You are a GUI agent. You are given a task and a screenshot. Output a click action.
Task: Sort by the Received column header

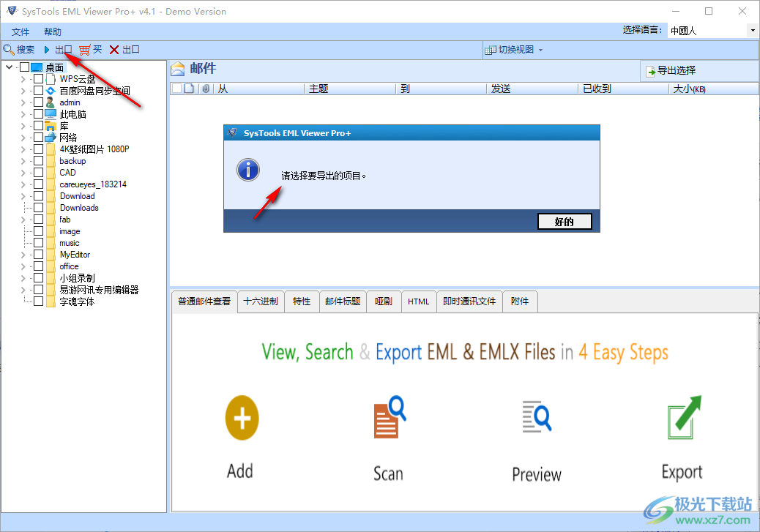click(623, 89)
